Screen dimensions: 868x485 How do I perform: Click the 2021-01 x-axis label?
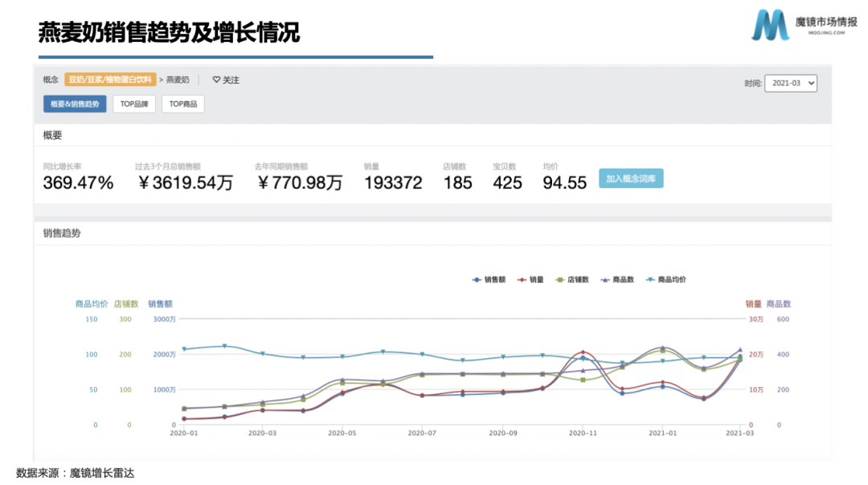pyautogui.click(x=662, y=433)
